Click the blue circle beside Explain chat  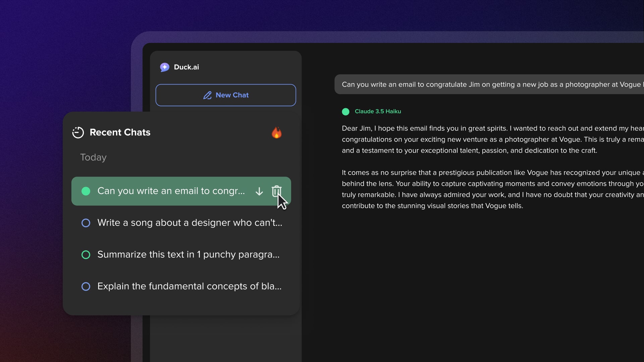[86, 287]
